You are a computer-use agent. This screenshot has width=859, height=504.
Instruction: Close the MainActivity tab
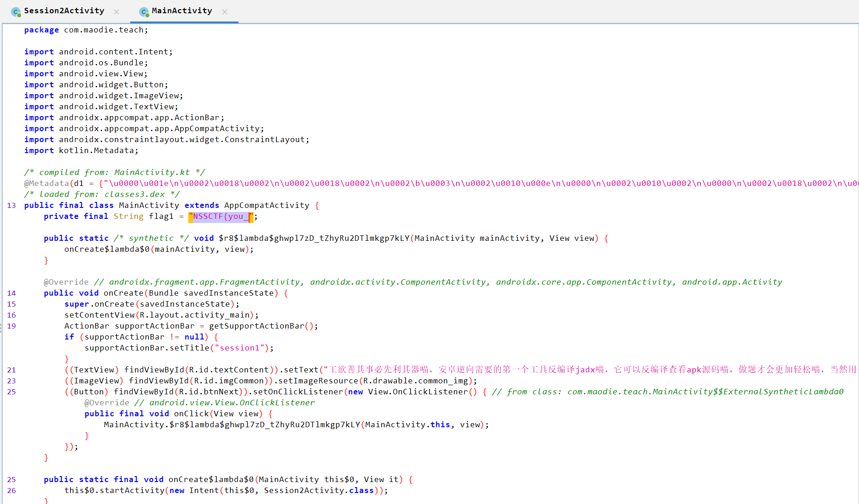click(x=225, y=12)
